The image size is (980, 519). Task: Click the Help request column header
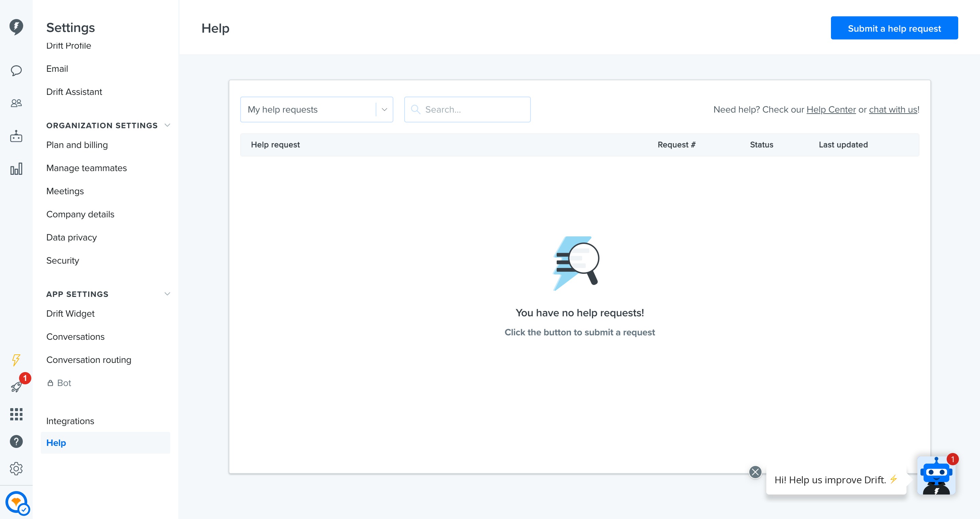point(275,145)
